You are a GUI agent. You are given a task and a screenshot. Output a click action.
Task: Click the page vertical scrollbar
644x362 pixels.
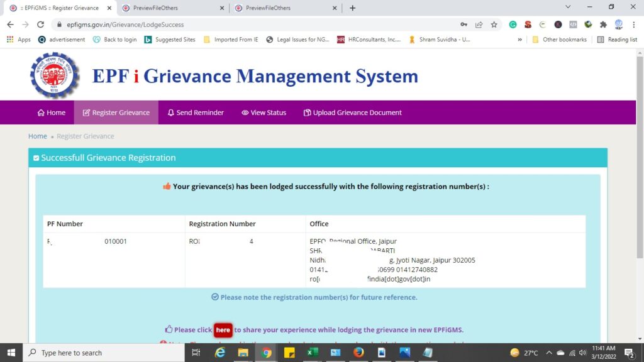(640, 156)
